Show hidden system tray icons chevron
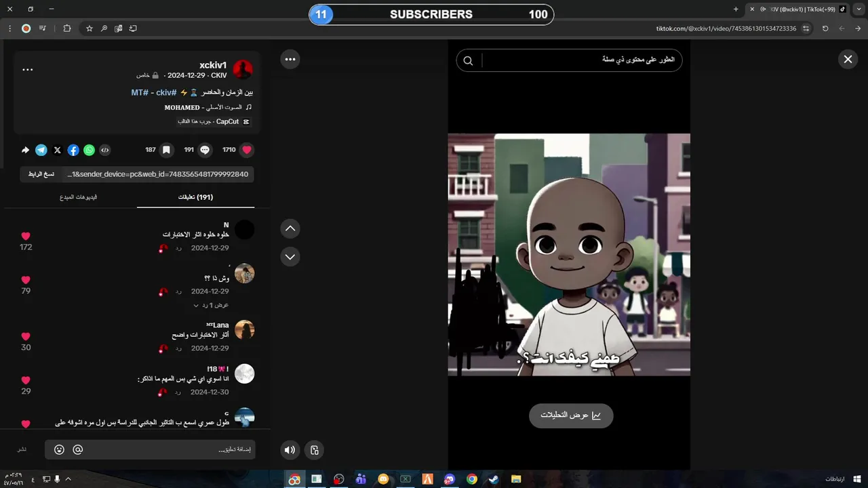868x488 pixels. tap(68, 479)
